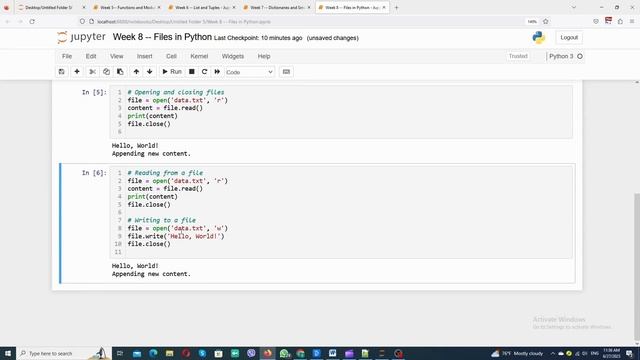This screenshot has height=360, width=640.
Task: Click the localhost address bar
Action: click(302, 22)
